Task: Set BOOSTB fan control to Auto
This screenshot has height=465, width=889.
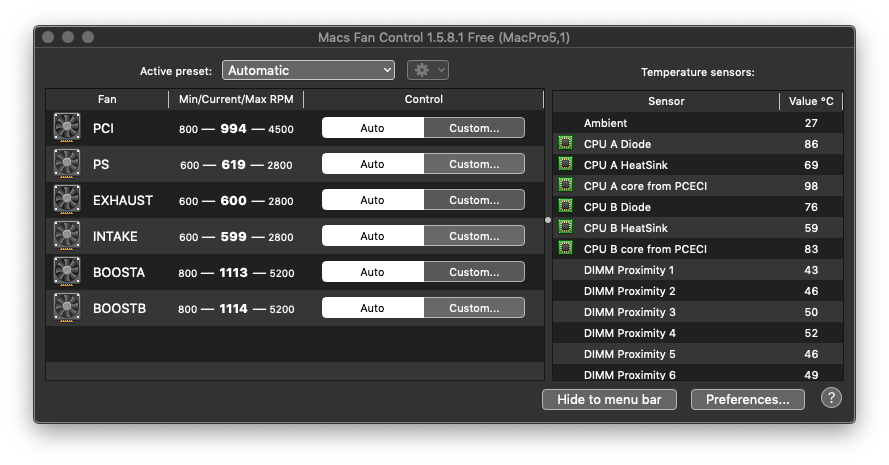Action: 372,308
